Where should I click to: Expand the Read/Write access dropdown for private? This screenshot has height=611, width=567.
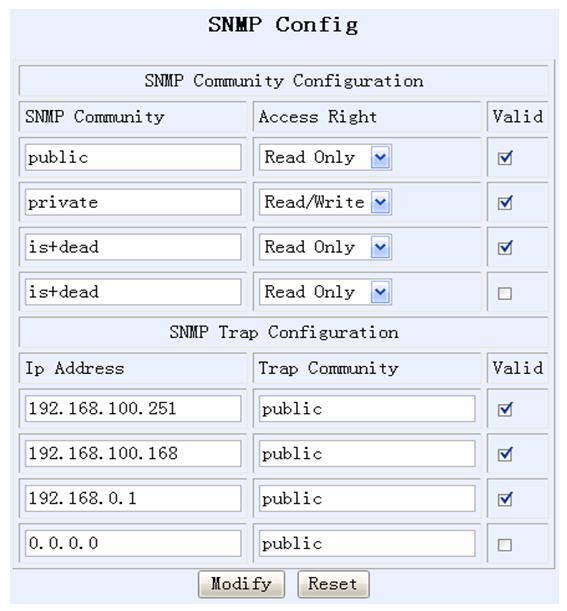pos(325,202)
